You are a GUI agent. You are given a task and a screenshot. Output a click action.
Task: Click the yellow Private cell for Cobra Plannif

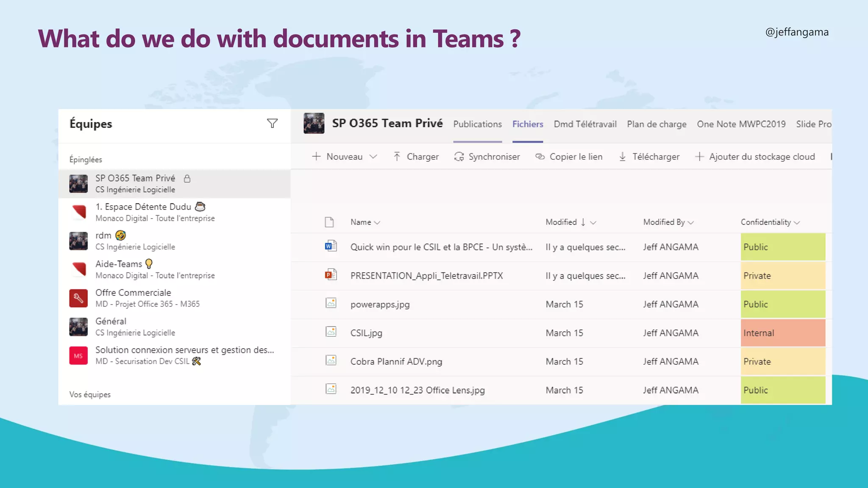point(783,361)
